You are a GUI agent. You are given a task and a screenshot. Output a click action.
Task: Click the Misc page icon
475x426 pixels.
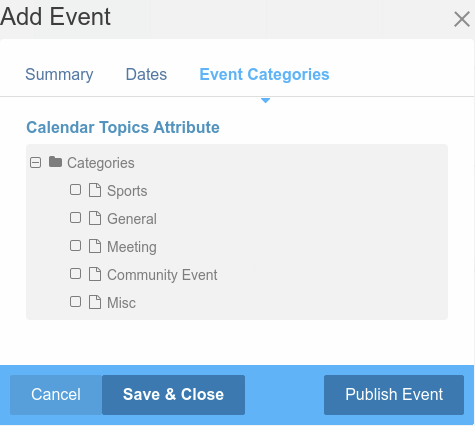coord(95,302)
